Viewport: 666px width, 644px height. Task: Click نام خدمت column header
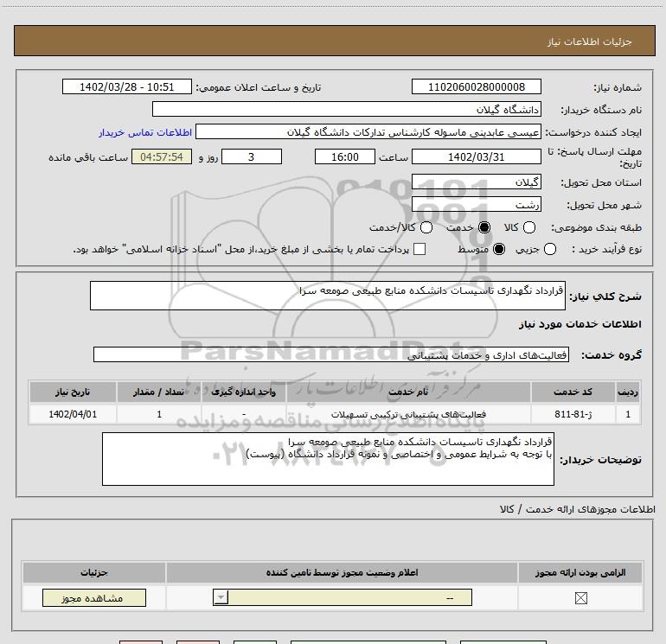408,392
